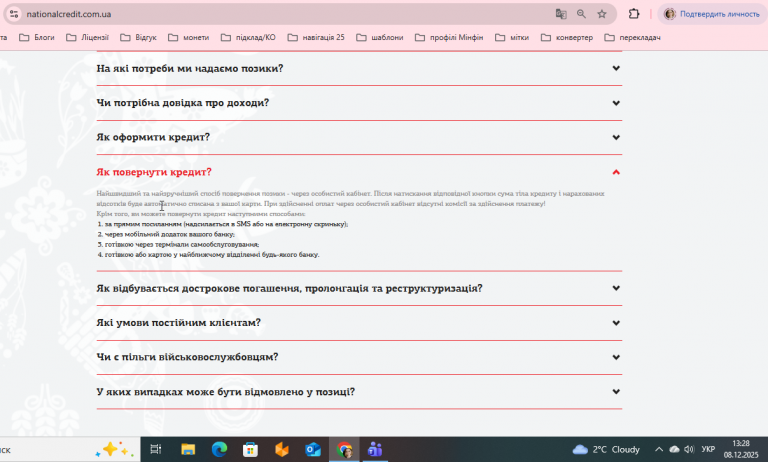This screenshot has height=462, width=768.
Task: Expand chevron for У яких випадках може бути відмовлено
Action: coord(616,391)
